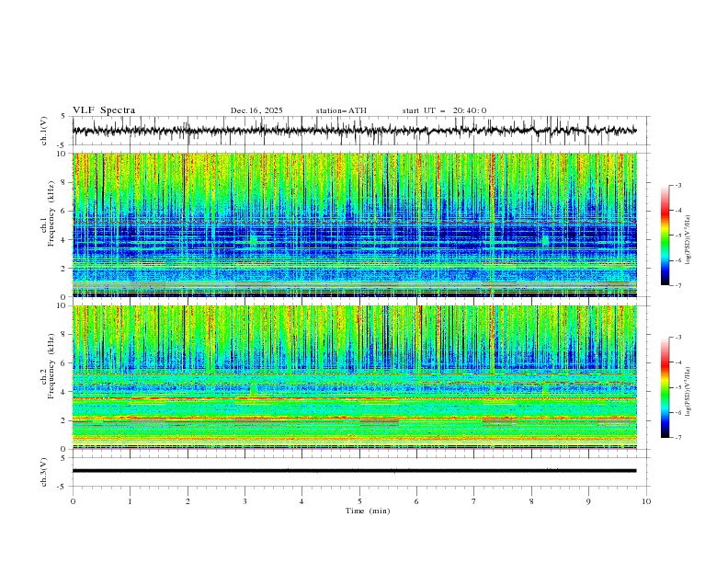Click the '-3' value on ch.1 colorbar

[x=677, y=185]
